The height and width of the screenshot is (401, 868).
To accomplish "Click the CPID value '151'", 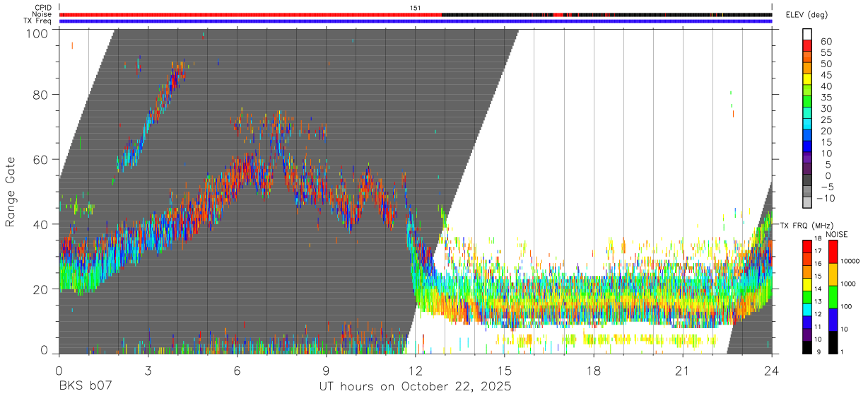I will [416, 7].
